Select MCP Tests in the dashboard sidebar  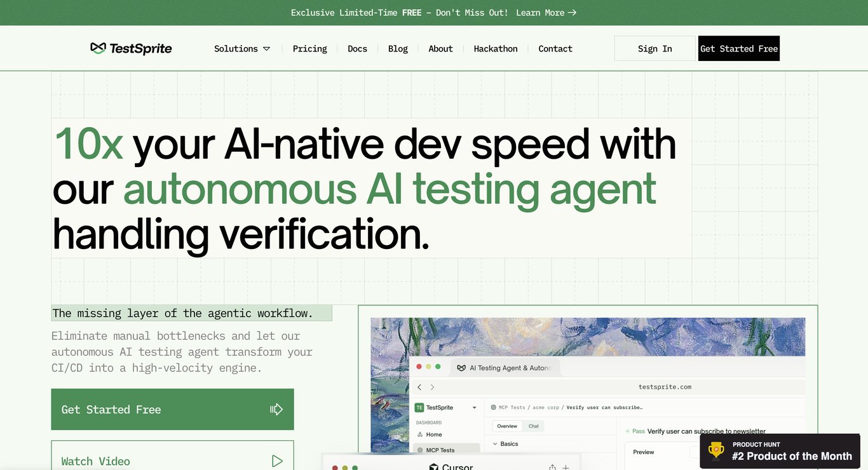pos(447,450)
